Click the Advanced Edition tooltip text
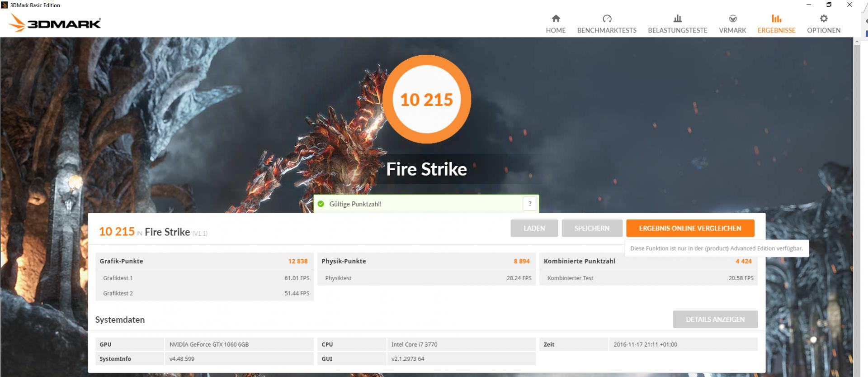The width and height of the screenshot is (868, 377). point(717,248)
